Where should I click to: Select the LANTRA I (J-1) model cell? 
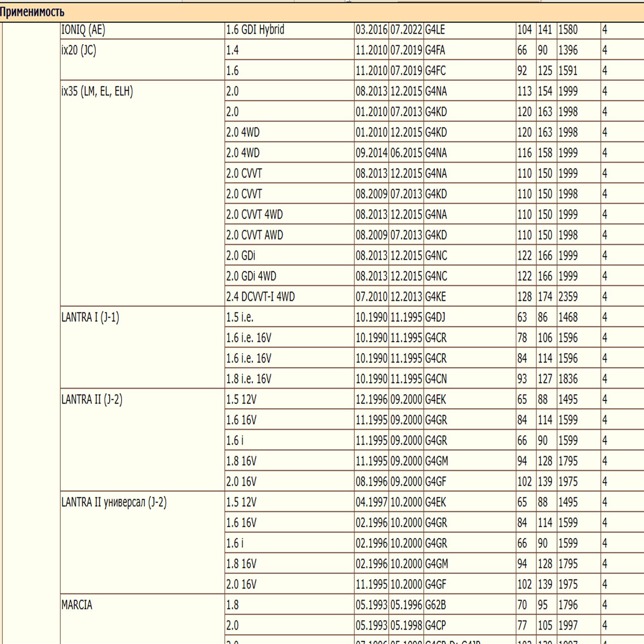90,318
